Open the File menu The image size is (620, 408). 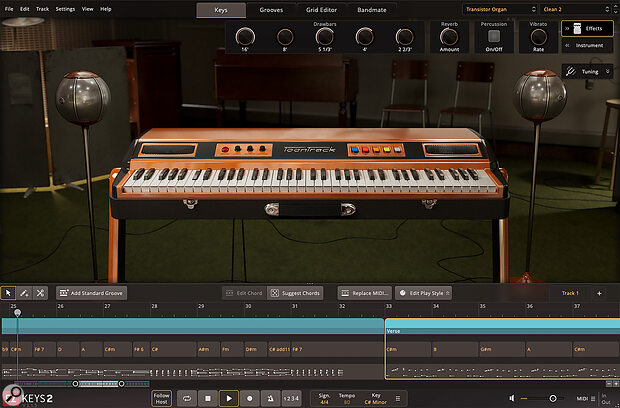click(x=9, y=9)
